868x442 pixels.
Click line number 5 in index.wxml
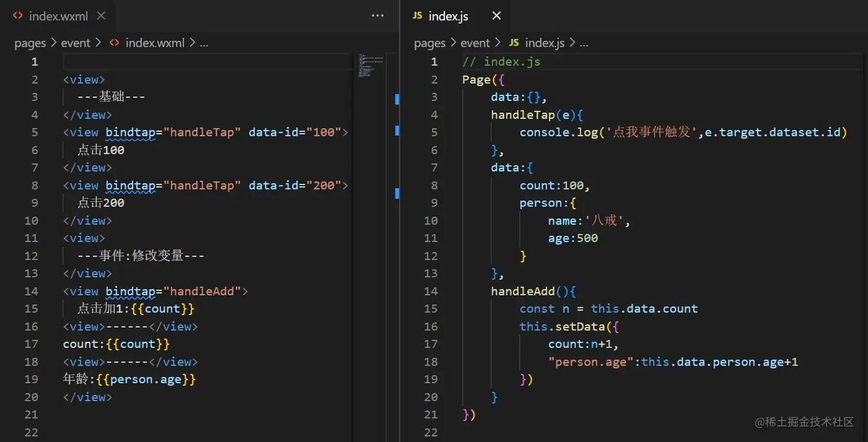point(35,132)
